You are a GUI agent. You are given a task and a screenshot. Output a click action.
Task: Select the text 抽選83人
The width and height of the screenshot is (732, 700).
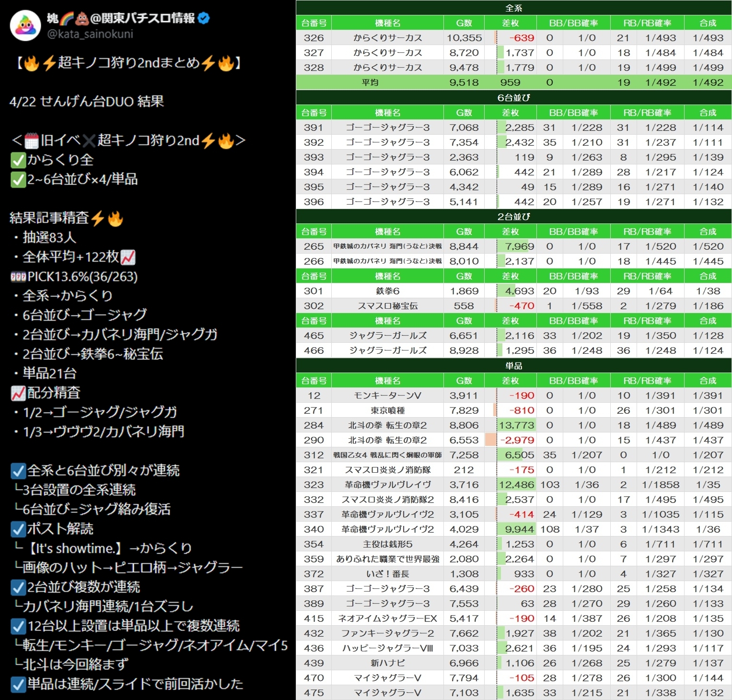click(49, 238)
